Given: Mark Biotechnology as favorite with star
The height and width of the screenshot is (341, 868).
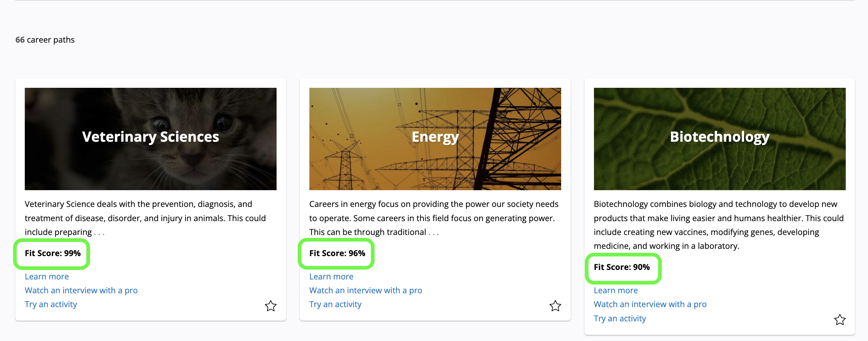Looking at the screenshot, I should [840, 320].
